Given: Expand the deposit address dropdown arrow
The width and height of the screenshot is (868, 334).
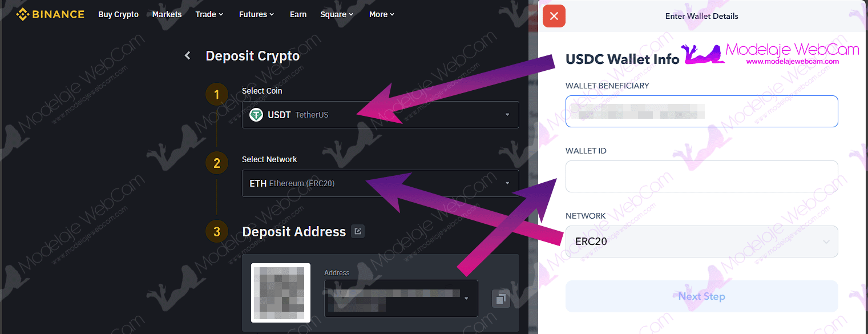Looking at the screenshot, I should [x=466, y=299].
